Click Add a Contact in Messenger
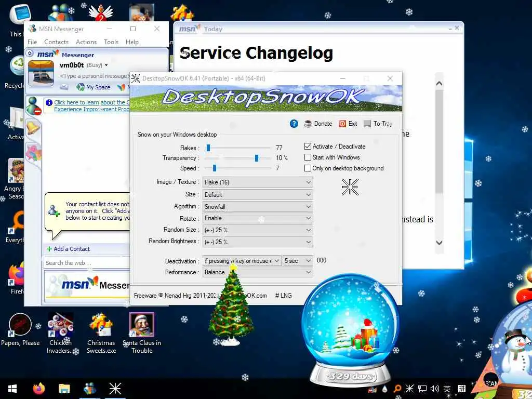The height and width of the screenshot is (399, 532). pyautogui.click(x=68, y=249)
